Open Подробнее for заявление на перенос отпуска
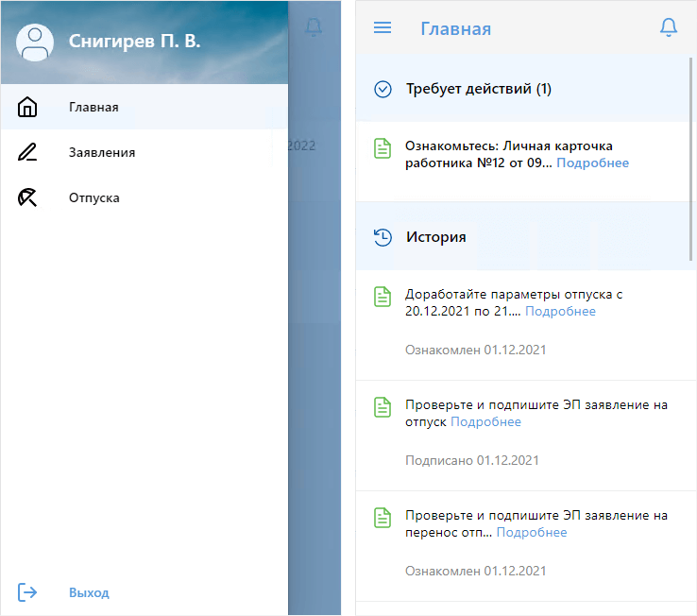 click(x=532, y=532)
